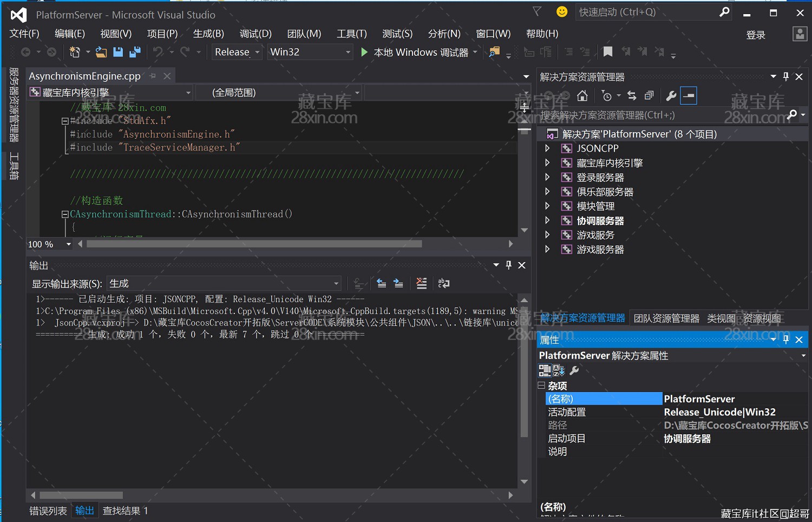Switch to the 查找结果 1 tab
This screenshot has height=522, width=812.
125,511
